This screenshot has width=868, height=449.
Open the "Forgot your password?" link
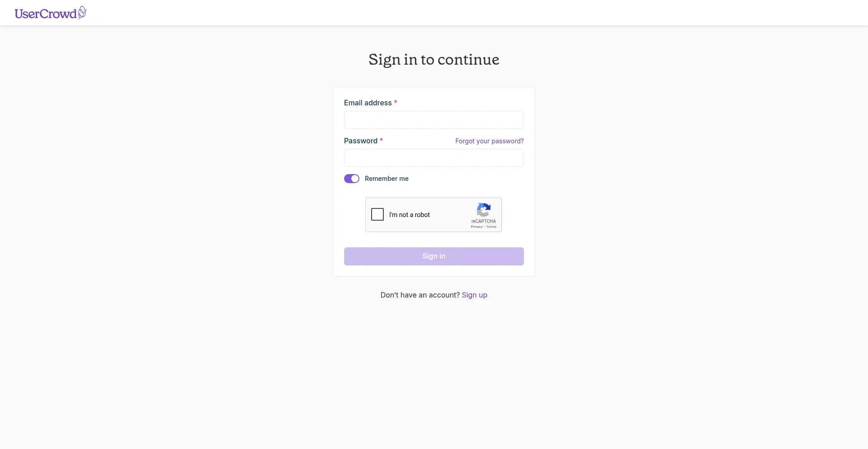[489, 141]
